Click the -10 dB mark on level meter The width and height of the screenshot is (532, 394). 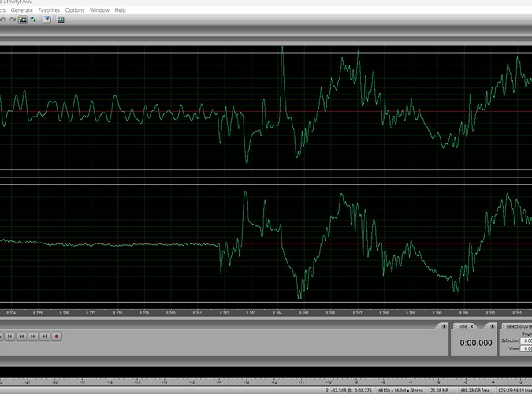pyautogui.click(x=329, y=381)
